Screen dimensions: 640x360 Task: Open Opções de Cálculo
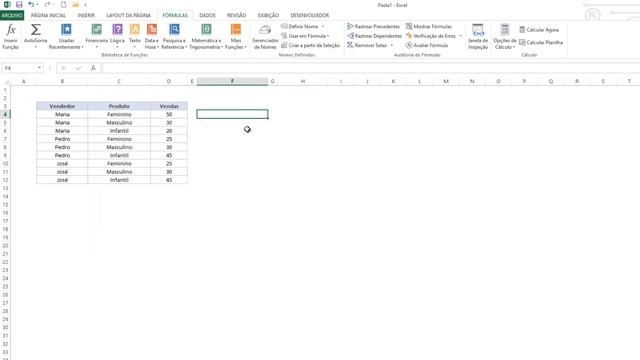coord(505,37)
